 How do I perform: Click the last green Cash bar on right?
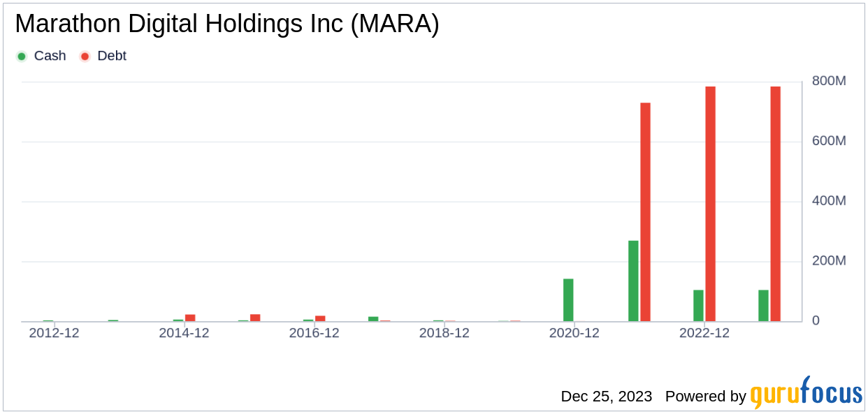(763, 306)
